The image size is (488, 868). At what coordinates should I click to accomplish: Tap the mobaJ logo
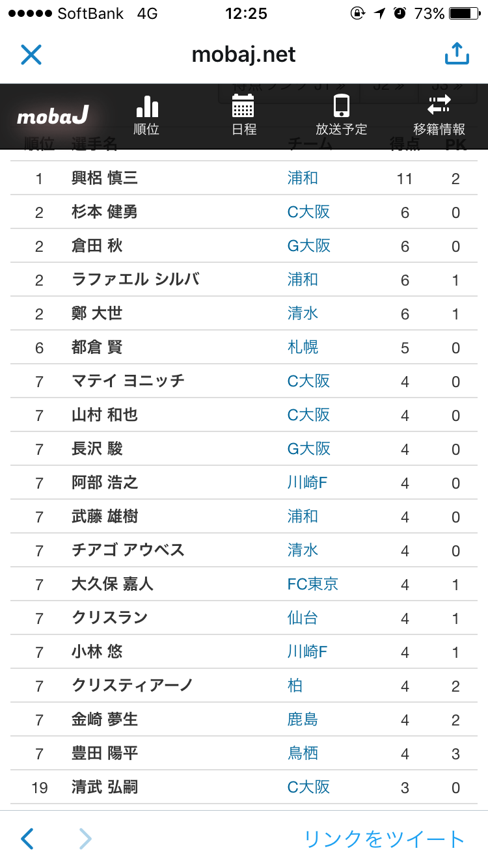pos(53,116)
